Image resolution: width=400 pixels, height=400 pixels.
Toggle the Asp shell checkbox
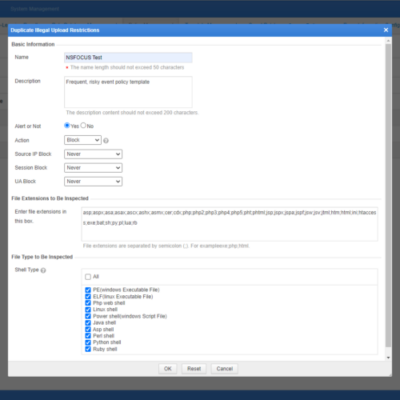coord(88,329)
